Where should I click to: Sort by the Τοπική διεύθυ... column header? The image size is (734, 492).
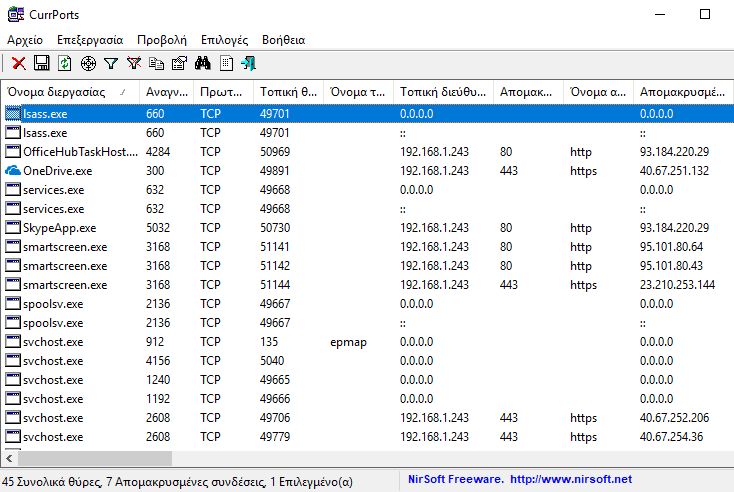tap(443, 92)
